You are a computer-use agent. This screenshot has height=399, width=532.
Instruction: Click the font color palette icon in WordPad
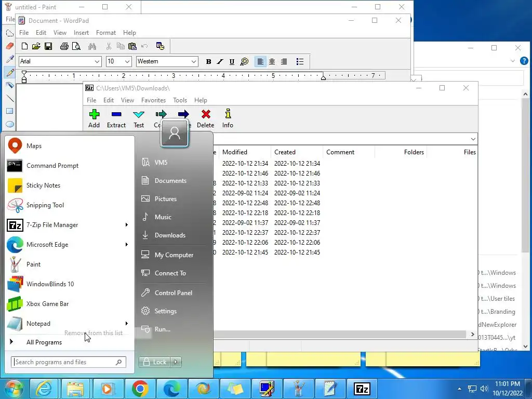244,61
